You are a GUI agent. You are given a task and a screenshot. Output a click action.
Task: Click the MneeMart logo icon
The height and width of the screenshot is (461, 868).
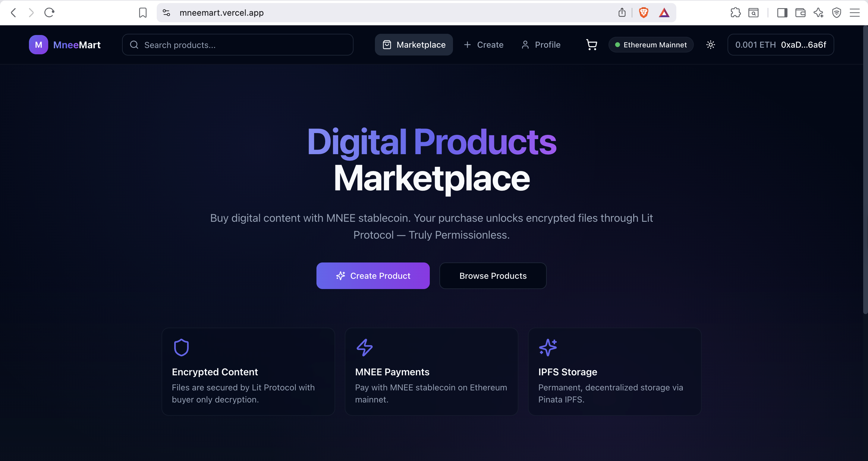tap(38, 45)
